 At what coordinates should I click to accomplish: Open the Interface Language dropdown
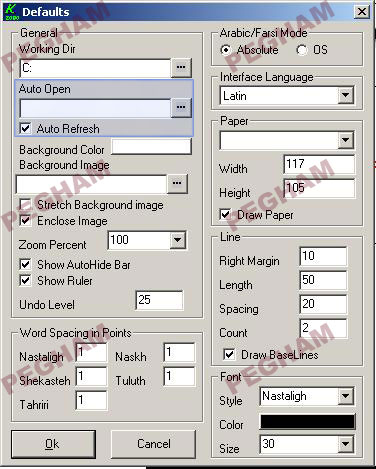(x=346, y=96)
